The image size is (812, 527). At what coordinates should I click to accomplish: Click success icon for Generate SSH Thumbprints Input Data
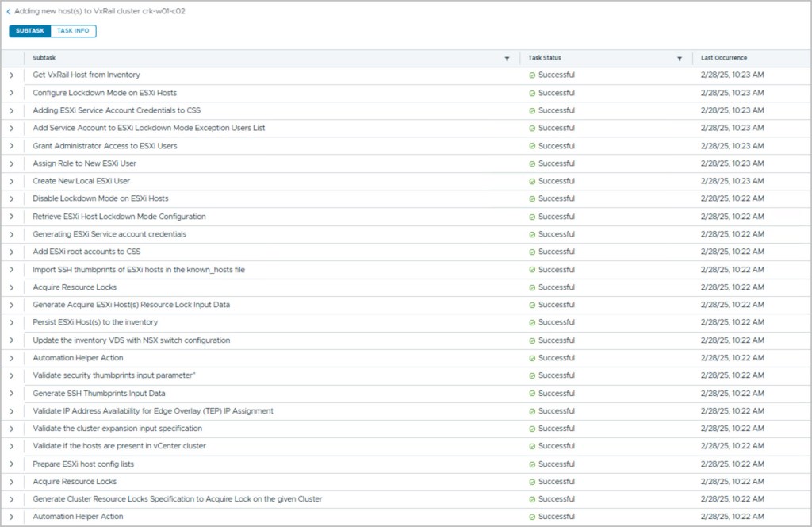click(x=532, y=393)
